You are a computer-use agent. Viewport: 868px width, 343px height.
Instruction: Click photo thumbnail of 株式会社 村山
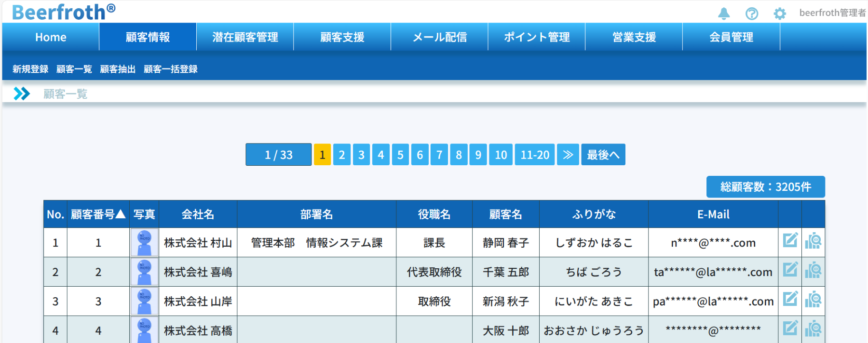144,242
